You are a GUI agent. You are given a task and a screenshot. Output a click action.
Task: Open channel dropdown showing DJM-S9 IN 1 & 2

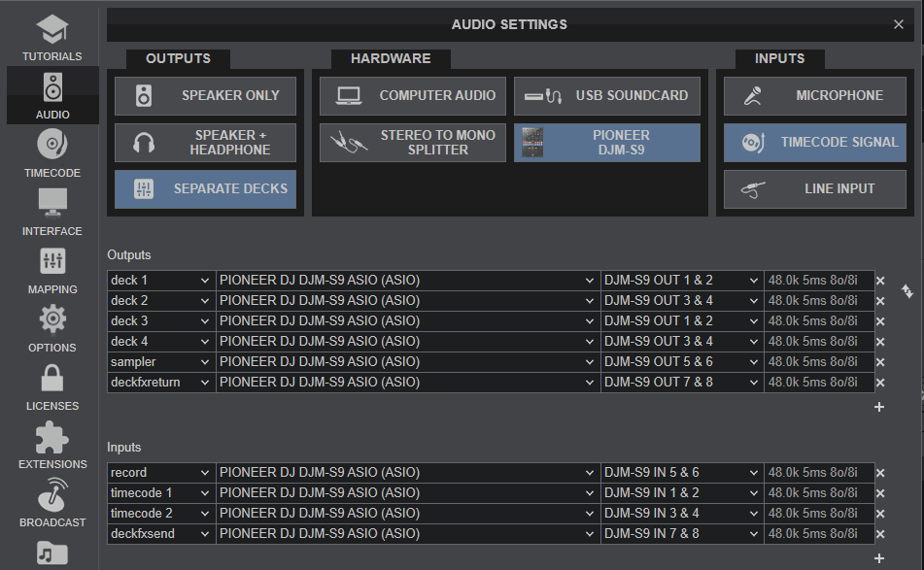[x=682, y=493]
